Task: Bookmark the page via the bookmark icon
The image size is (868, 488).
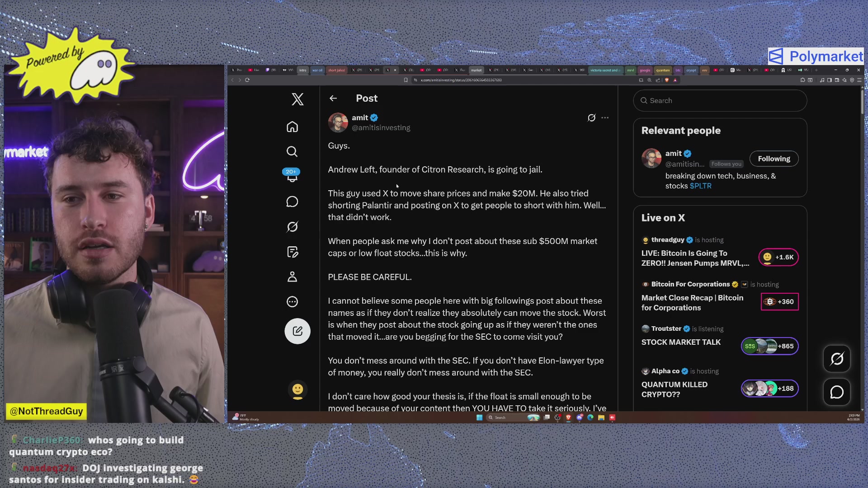Action: click(x=406, y=80)
